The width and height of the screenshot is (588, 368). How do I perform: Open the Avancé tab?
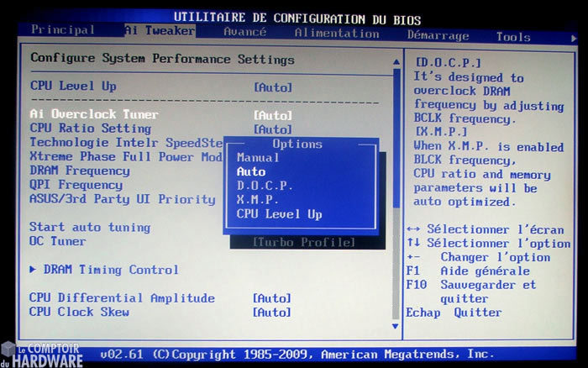pos(245,32)
